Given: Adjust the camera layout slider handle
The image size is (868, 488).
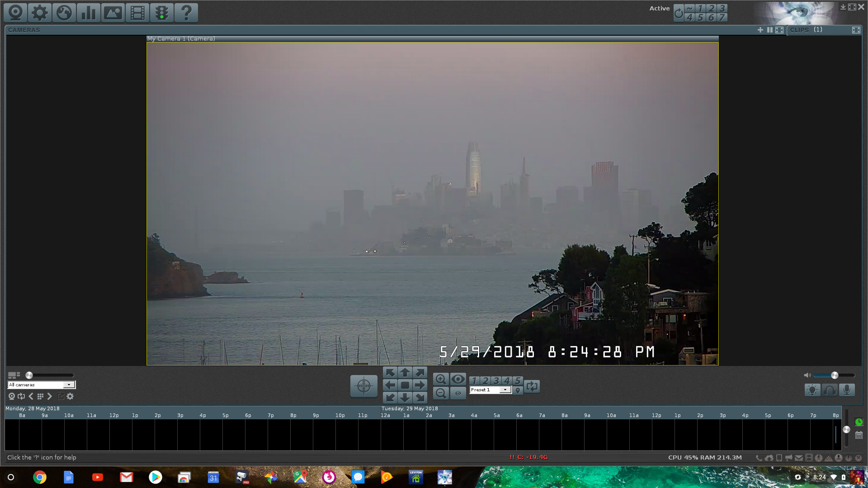Looking at the screenshot, I should pos(29,375).
